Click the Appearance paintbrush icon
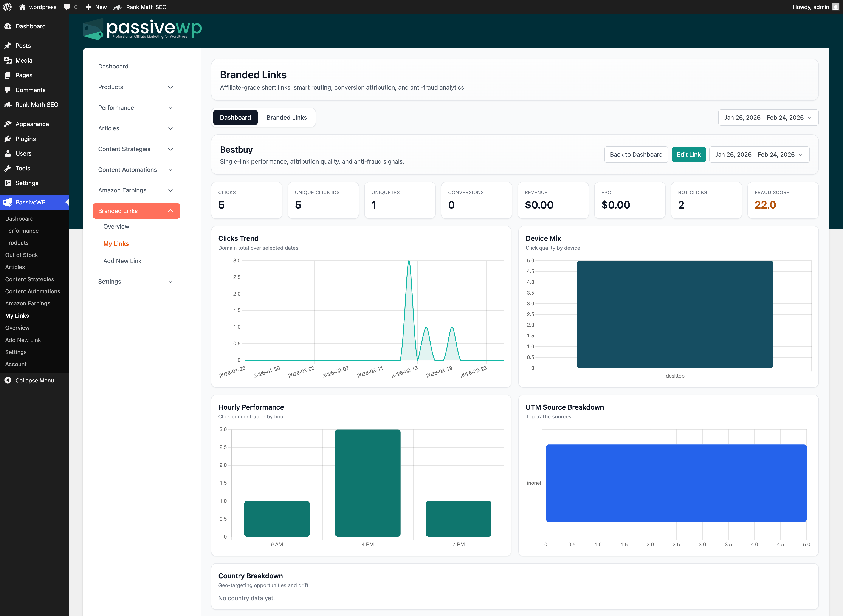This screenshot has height=616, width=843. coord(8,124)
